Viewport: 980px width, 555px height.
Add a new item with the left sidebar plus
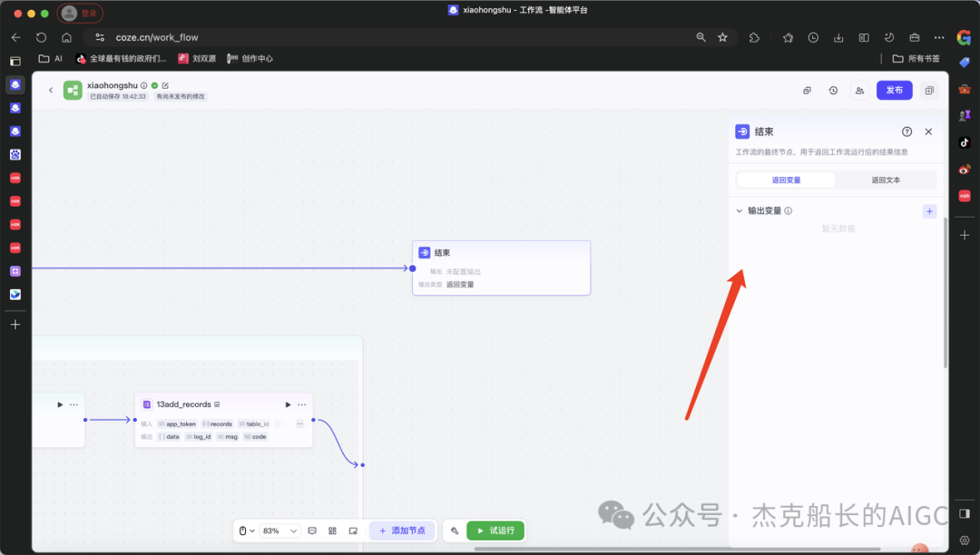tap(15, 325)
